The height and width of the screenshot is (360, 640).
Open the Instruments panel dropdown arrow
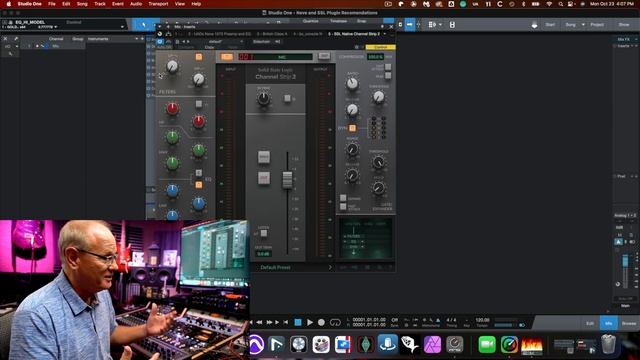[x=137, y=39]
